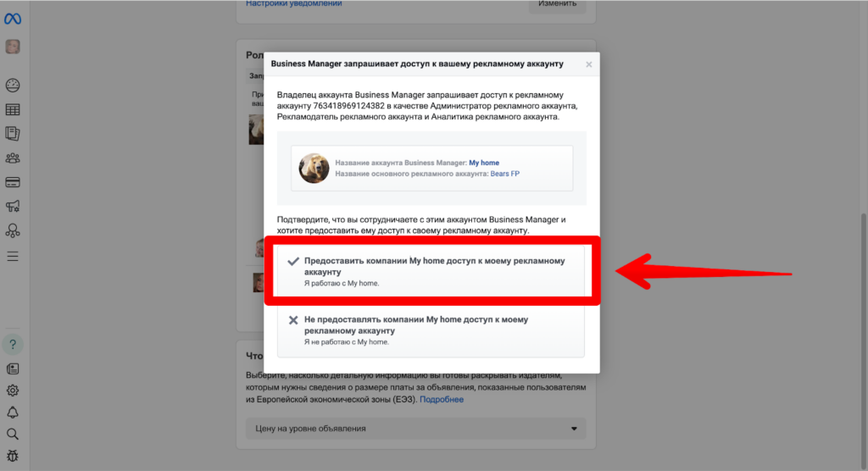The width and height of the screenshot is (868, 471).
Task: Close the Business Manager access dialog
Action: tap(588, 64)
